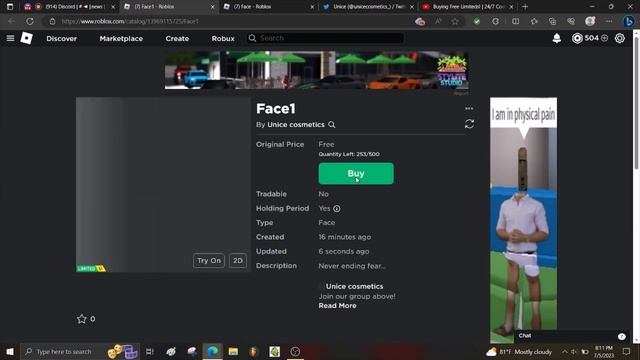
Task: Open Task View on the taskbar
Action: [150, 351]
